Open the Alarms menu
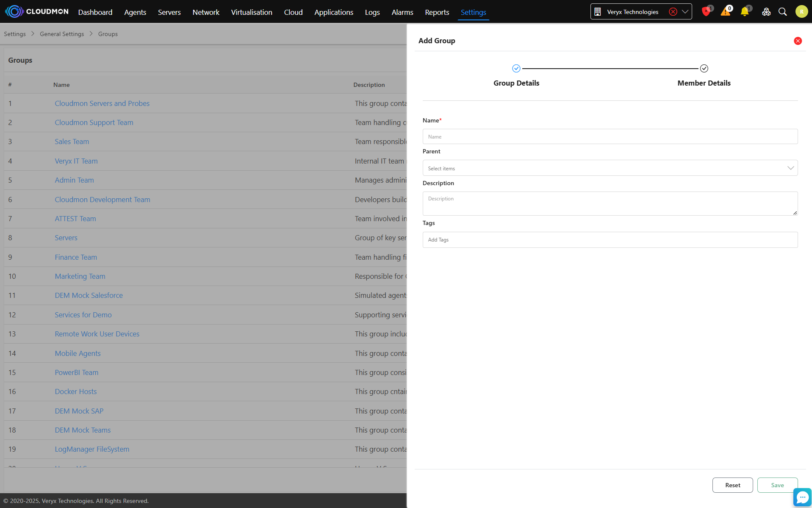Screen dimensions: 812x508 click(402, 12)
